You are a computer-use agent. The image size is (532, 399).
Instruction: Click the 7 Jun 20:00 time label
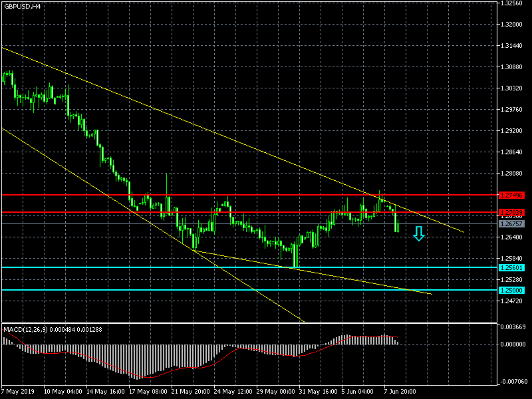click(x=403, y=392)
